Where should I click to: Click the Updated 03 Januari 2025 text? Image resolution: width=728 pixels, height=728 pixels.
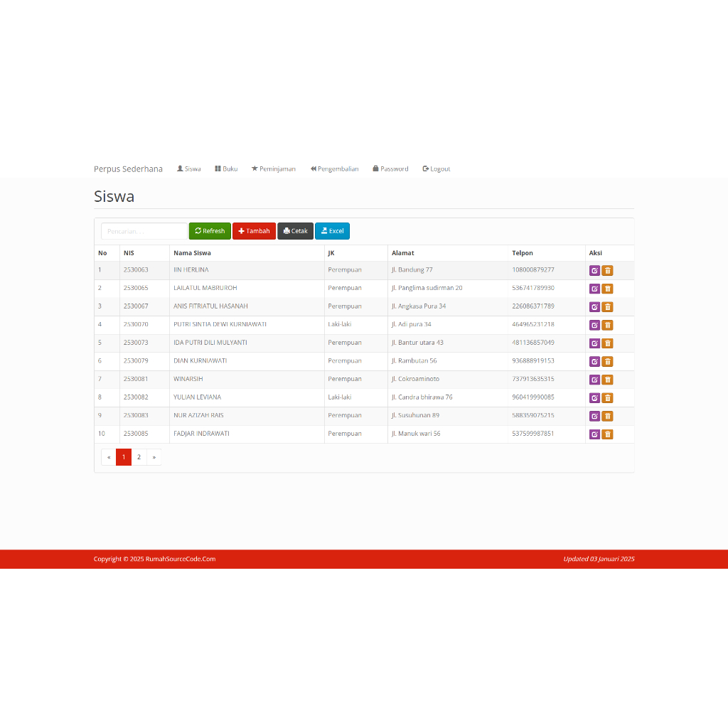pyautogui.click(x=599, y=559)
